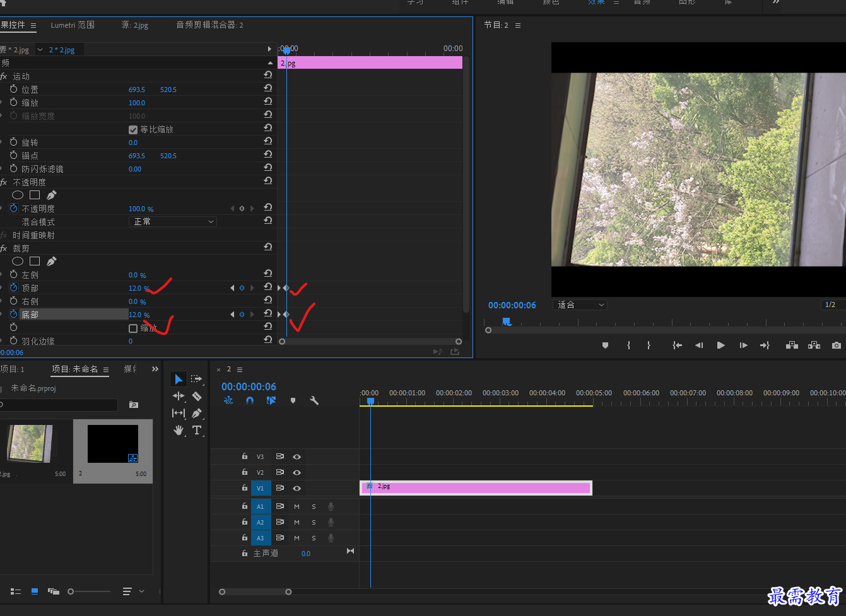This screenshot has height=616, width=846.
Task: Open timeline display settings wrench
Action: pyautogui.click(x=314, y=400)
